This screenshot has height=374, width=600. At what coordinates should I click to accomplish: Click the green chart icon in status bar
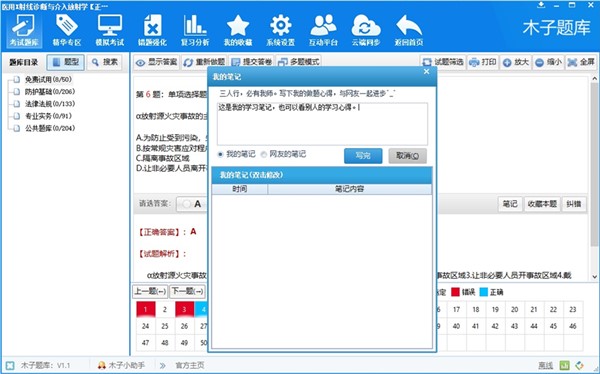[x=565, y=365]
